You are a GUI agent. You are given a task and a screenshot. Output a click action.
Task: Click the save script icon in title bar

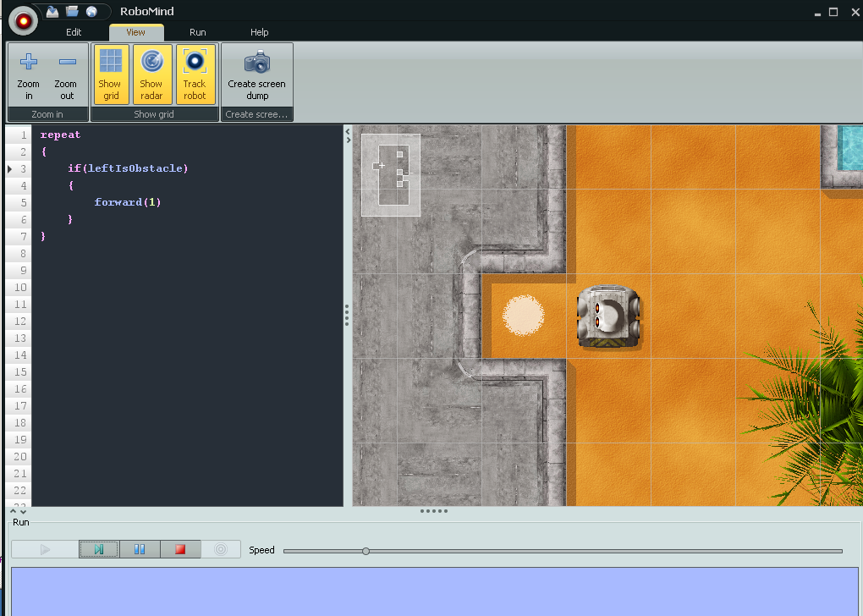[x=52, y=11]
